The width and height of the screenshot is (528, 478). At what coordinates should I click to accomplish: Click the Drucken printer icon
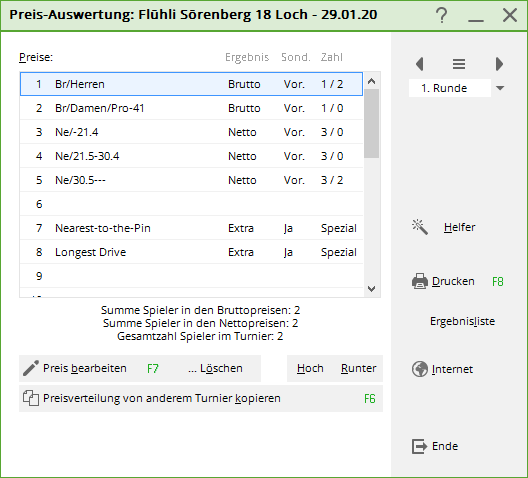(420, 281)
